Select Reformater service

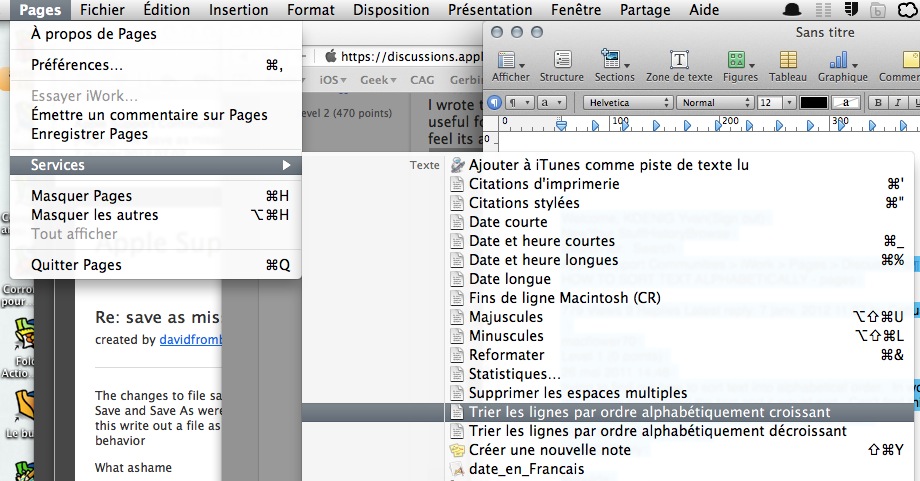[x=679, y=355]
